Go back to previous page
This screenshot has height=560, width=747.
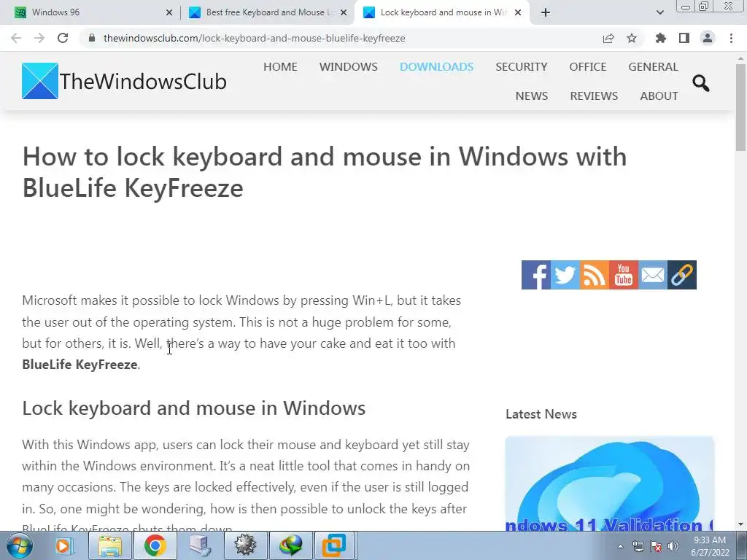pos(16,38)
